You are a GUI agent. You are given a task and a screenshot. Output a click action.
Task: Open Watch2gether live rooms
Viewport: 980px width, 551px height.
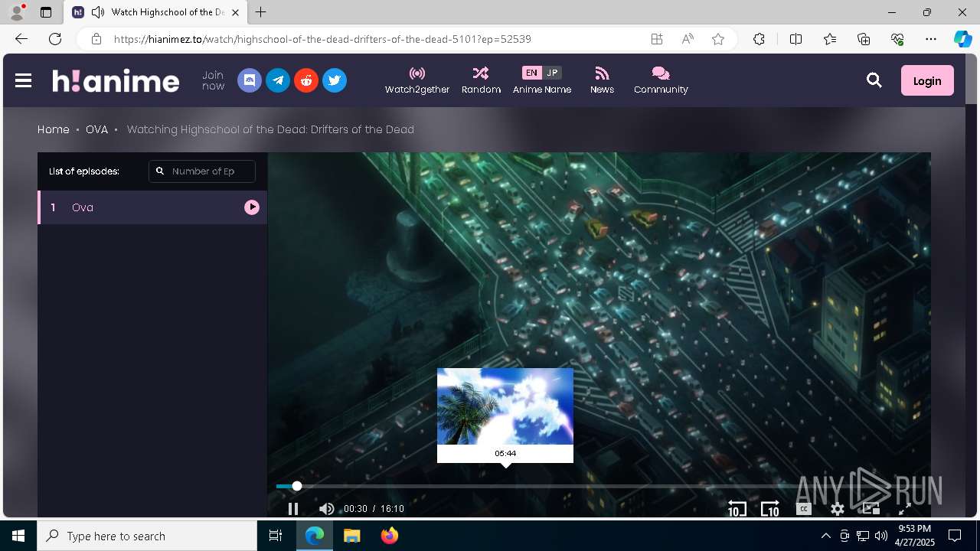point(417,80)
